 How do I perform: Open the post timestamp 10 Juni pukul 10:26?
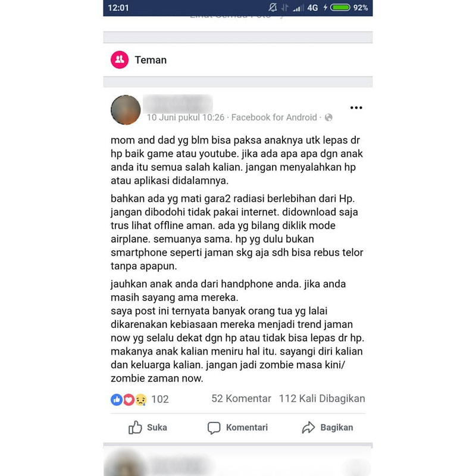click(x=186, y=117)
